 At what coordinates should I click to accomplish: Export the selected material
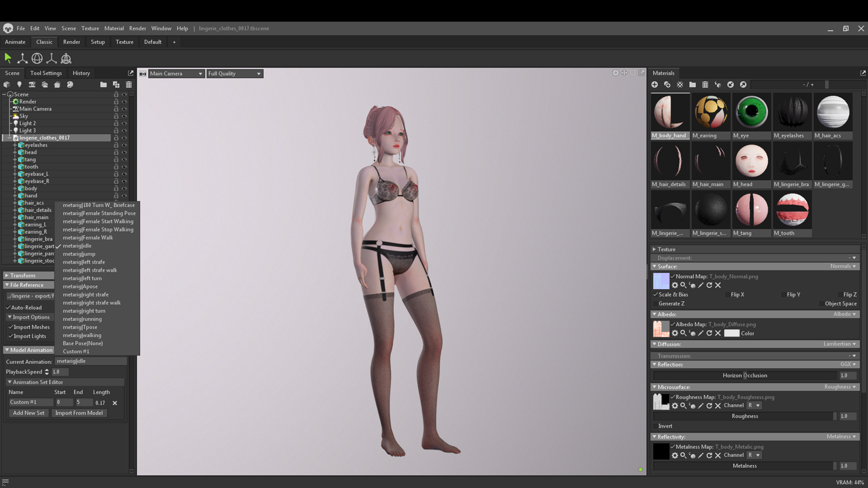pyautogui.click(x=744, y=84)
